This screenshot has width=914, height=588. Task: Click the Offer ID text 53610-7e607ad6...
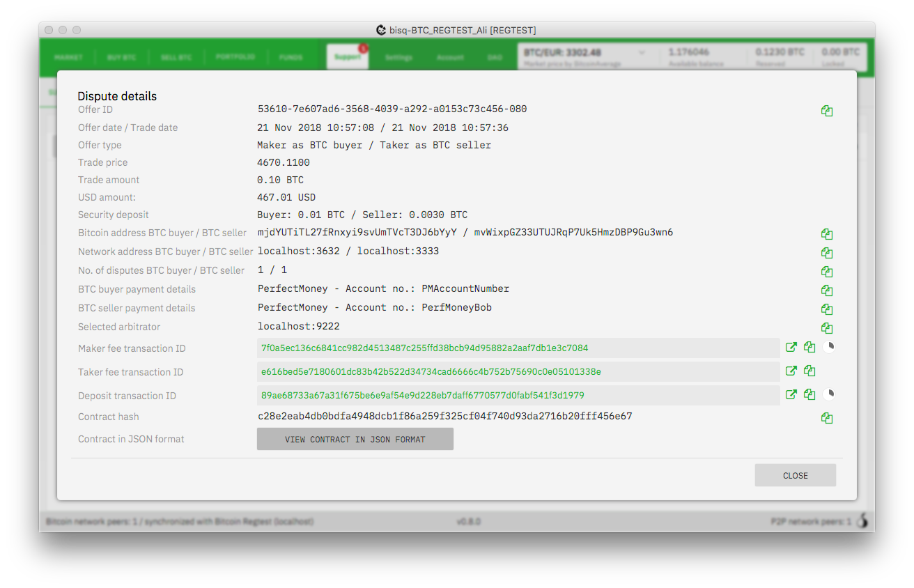(392, 109)
